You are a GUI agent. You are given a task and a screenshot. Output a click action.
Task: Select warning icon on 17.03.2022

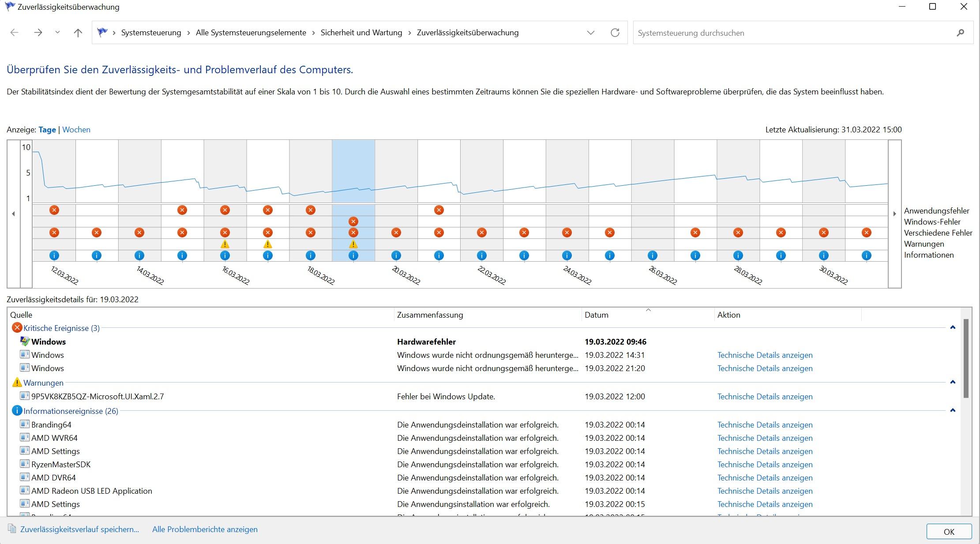[267, 244]
